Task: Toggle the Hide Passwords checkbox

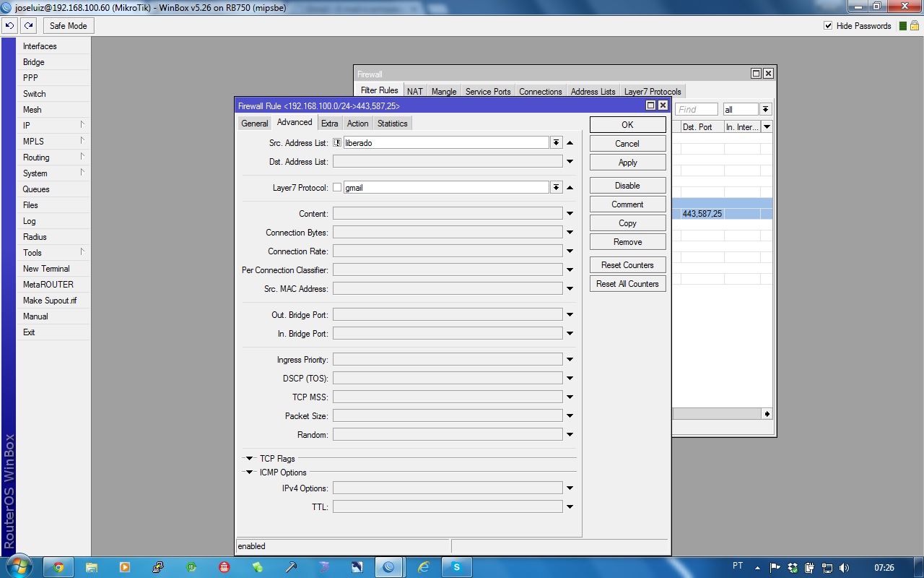Action: pos(828,26)
